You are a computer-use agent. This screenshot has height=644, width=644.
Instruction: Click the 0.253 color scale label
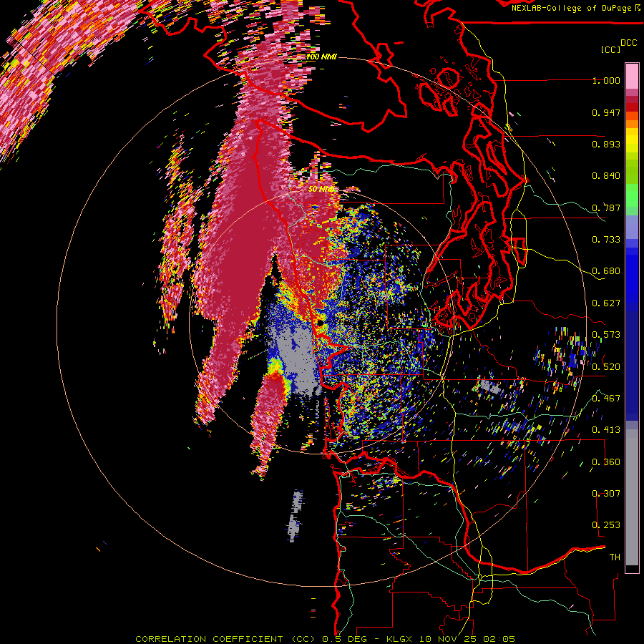tap(606, 525)
